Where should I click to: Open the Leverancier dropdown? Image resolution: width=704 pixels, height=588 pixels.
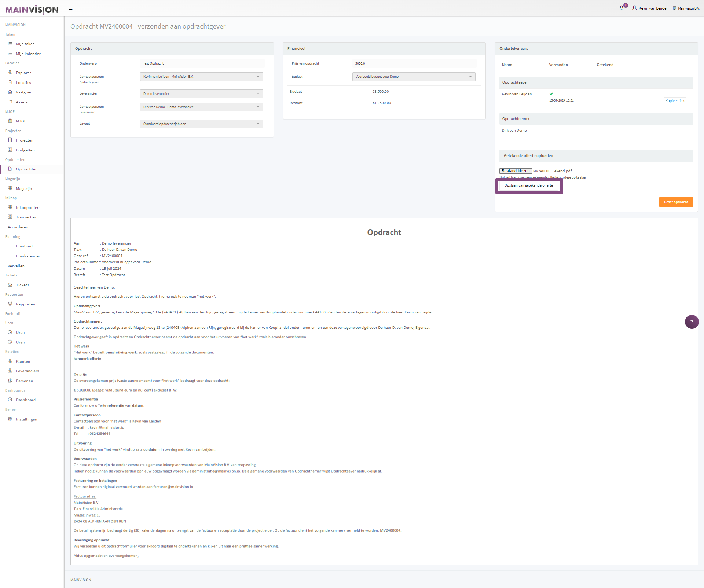[x=201, y=94]
